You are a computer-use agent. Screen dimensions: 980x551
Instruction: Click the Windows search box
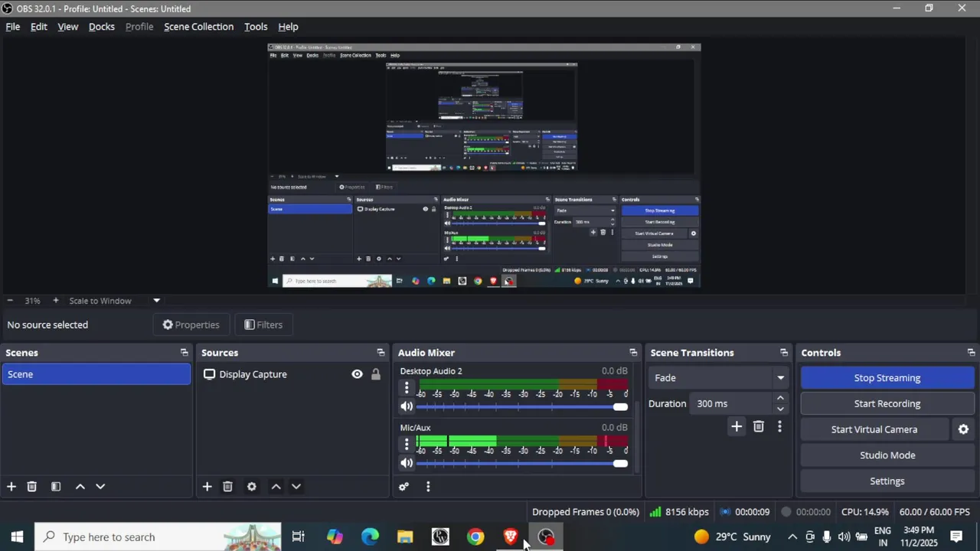(x=158, y=537)
